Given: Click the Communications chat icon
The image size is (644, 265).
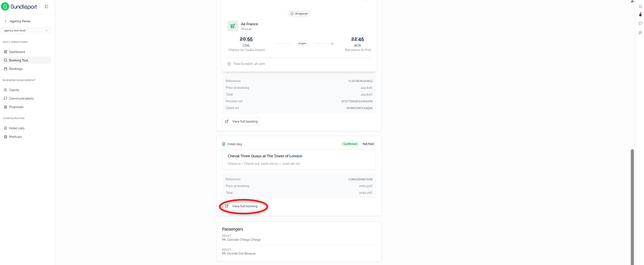Looking at the screenshot, I should point(5,99).
